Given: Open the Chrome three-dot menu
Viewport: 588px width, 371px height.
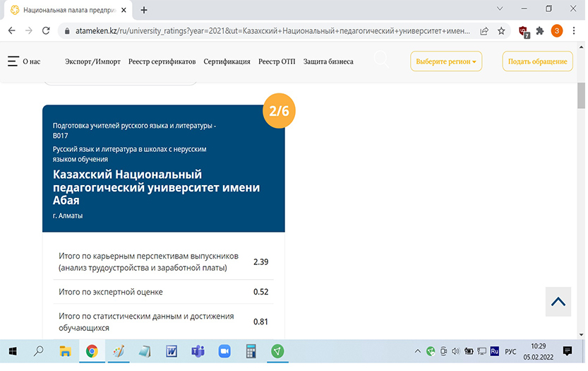Looking at the screenshot, I should (575, 31).
